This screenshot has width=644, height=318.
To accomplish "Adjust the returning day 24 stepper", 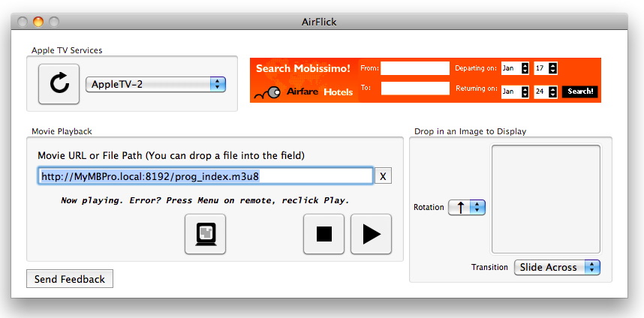I will (x=553, y=91).
